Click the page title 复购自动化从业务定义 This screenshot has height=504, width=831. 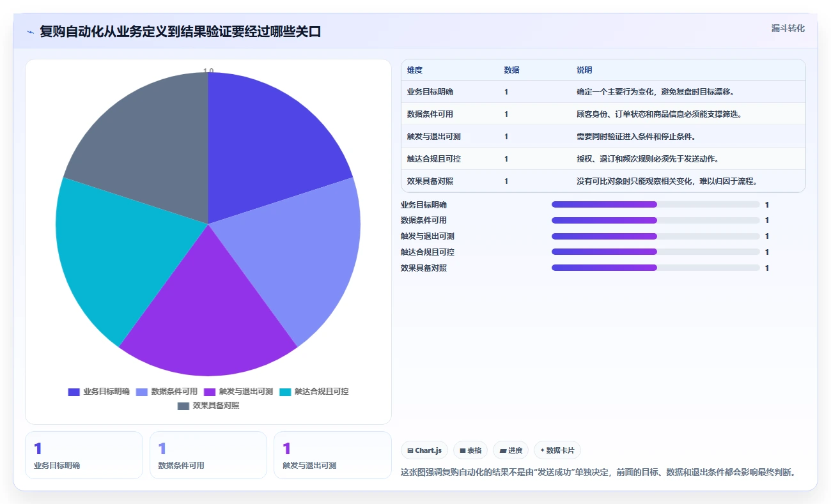[180, 32]
